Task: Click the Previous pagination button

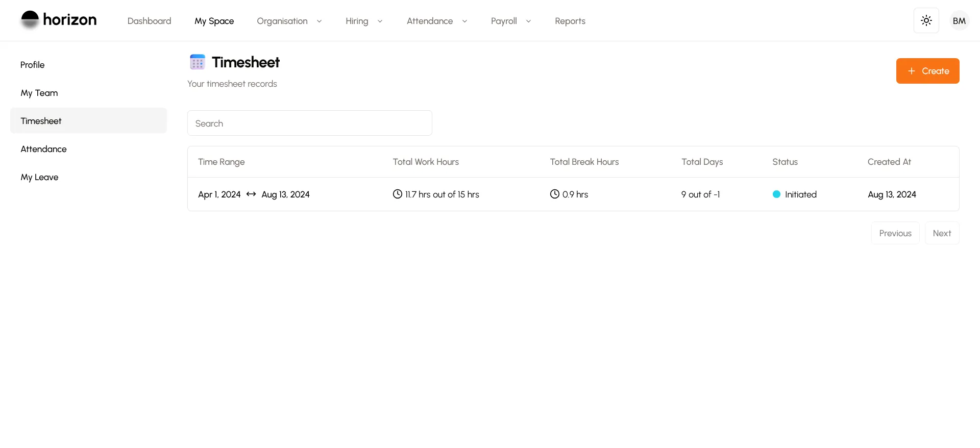Action: [895, 233]
